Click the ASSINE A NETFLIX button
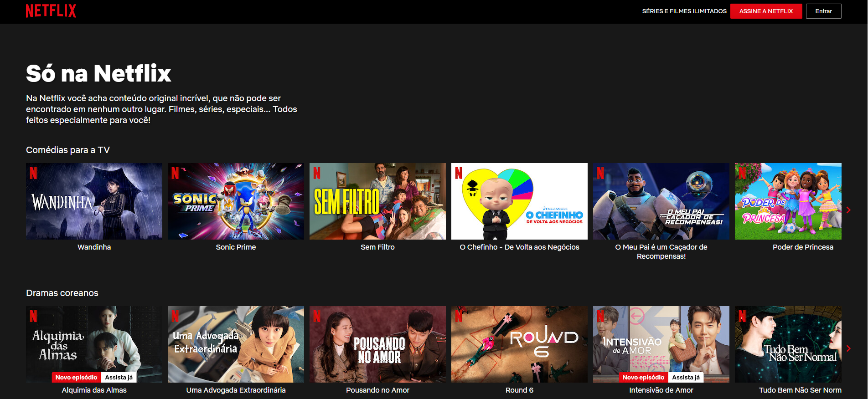This screenshot has height=399, width=868. (766, 11)
